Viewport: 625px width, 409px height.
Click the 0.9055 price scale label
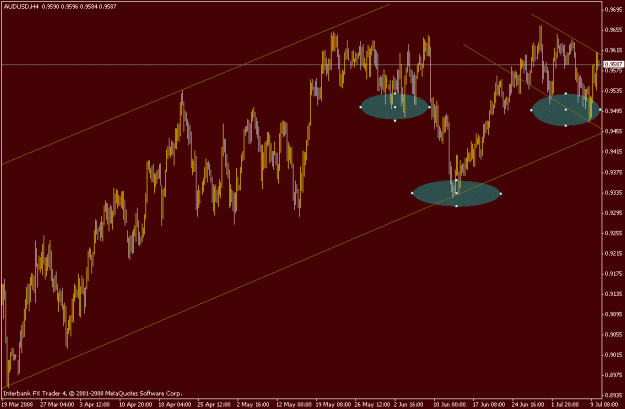pos(614,334)
